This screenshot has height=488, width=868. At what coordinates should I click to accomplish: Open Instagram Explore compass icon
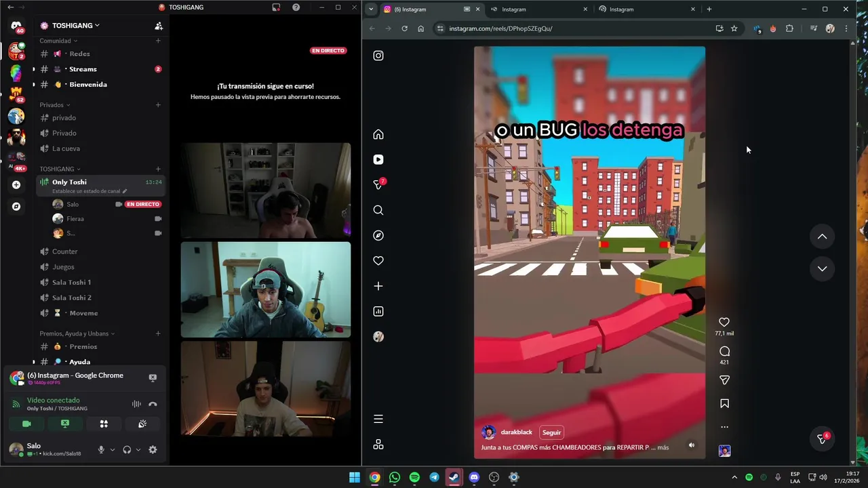(x=378, y=235)
